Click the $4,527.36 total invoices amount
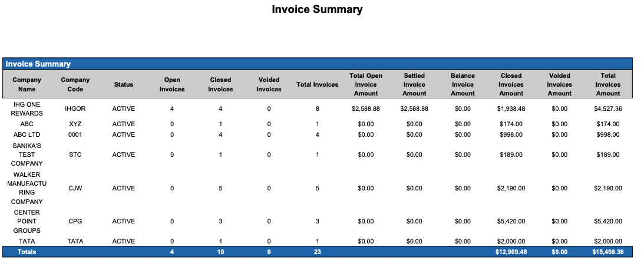This screenshot has width=644, height=270. pyautogui.click(x=607, y=109)
